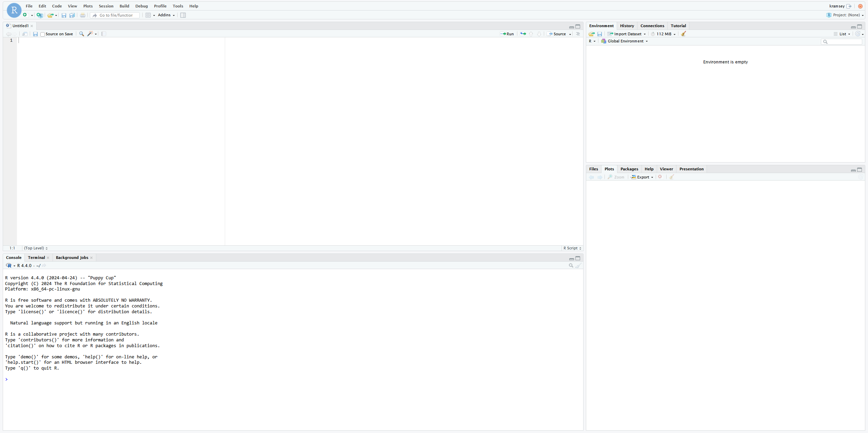Enable the Source on Save checkbox
The width and height of the screenshot is (868, 433).
[x=42, y=34]
